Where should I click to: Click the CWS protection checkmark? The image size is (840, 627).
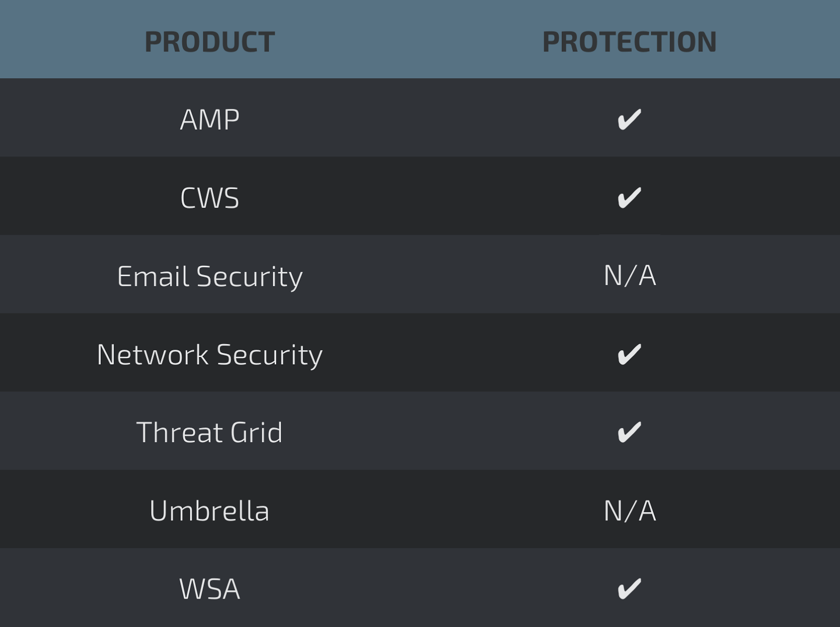pos(629,197)
